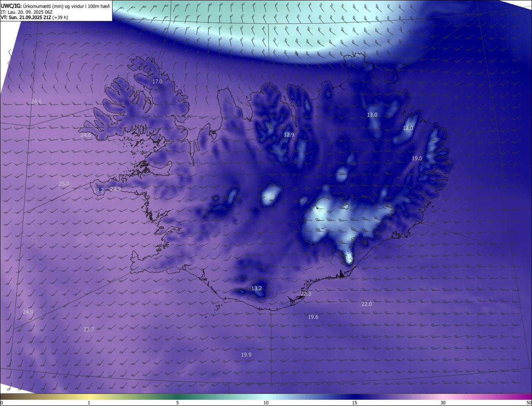Click the 1 tick label on the colorbar

89,403
